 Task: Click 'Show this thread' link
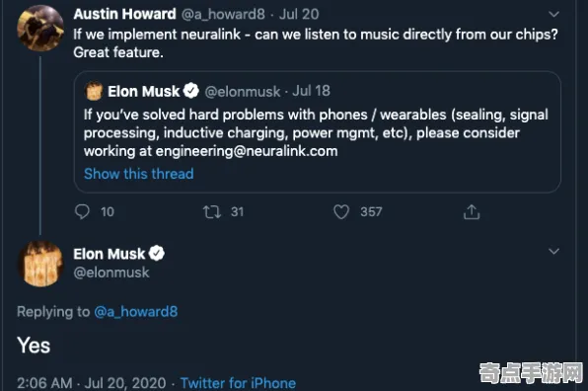tap(139, 174)
